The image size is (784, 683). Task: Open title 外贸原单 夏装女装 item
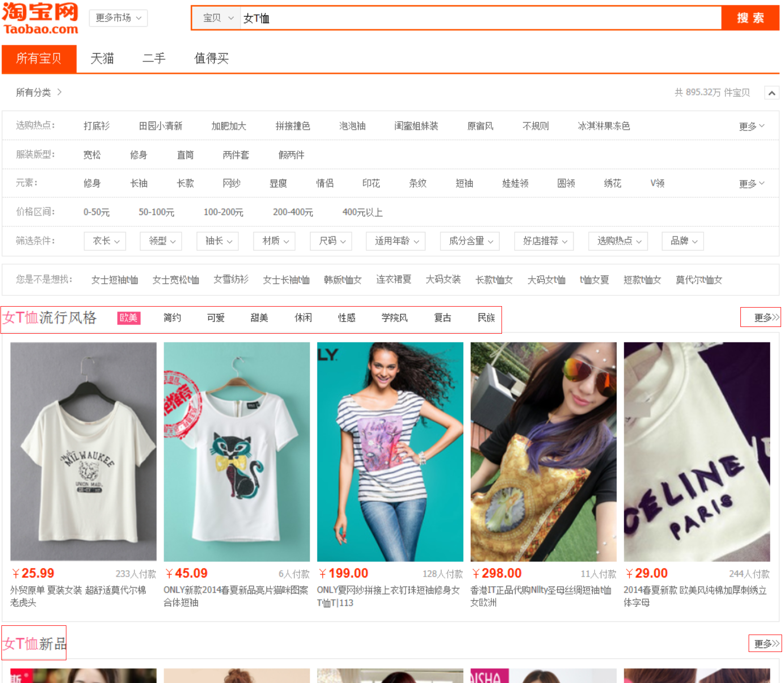tap(78, 596)
